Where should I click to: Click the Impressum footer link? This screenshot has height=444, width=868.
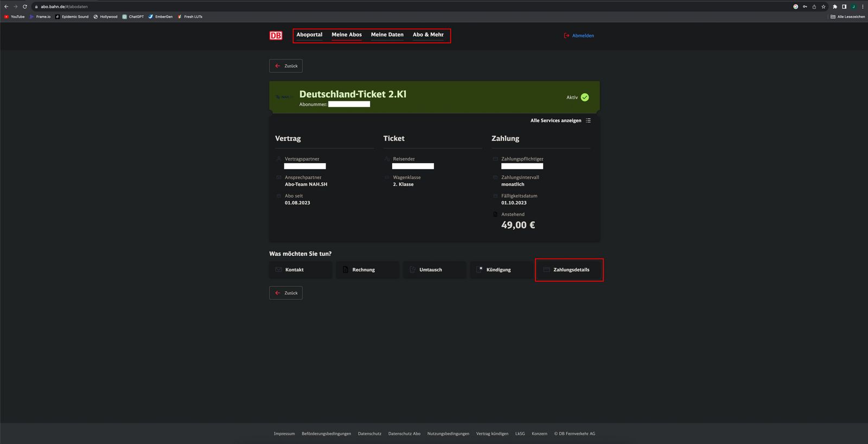pyautogui.click(x=284, y=434)
